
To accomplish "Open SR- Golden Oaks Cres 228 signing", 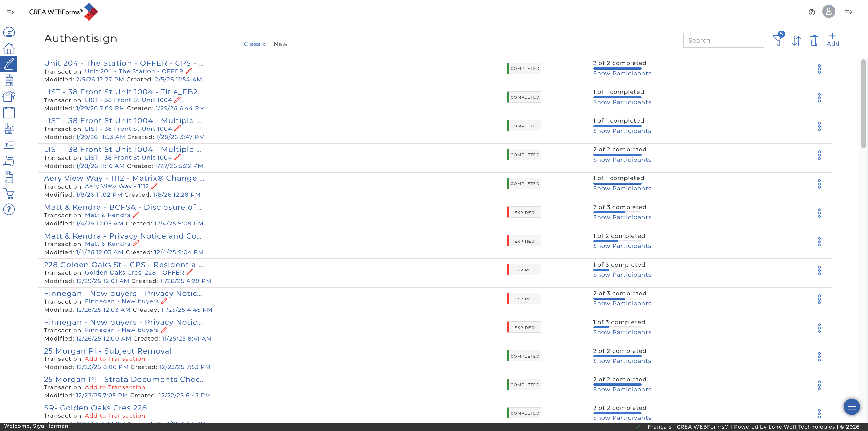I will click(x=95, y=408).
